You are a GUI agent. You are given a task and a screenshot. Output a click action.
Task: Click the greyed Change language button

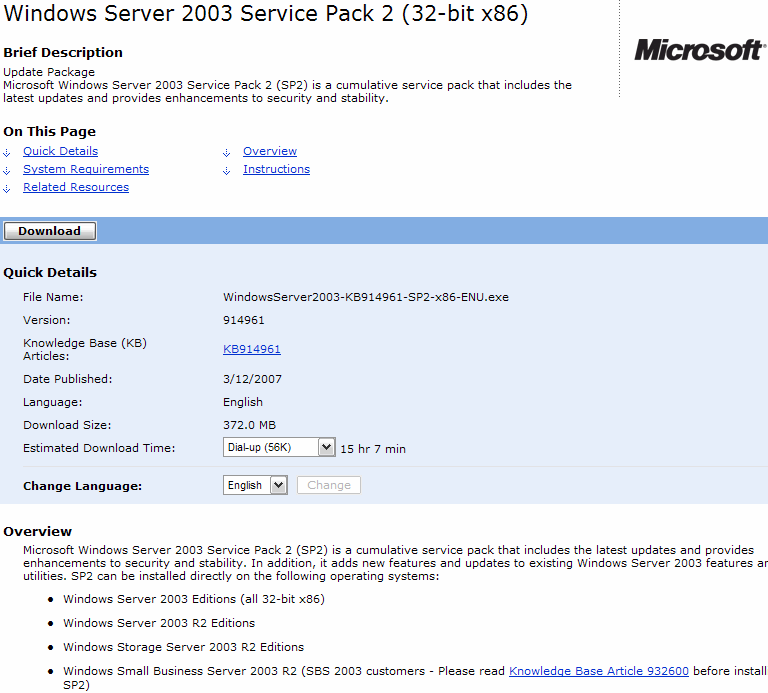[x=329, y=485]
